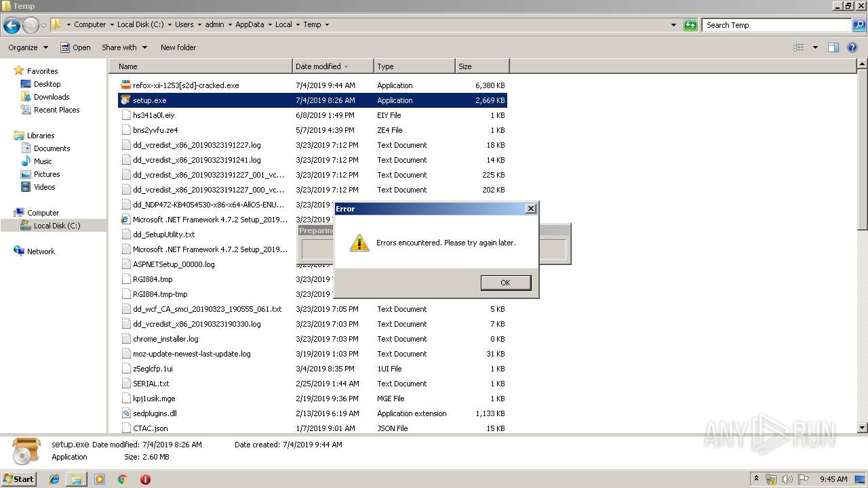Click the red Opera icon on the taskbar
868x488 pixels.
(x=145, y=479)
